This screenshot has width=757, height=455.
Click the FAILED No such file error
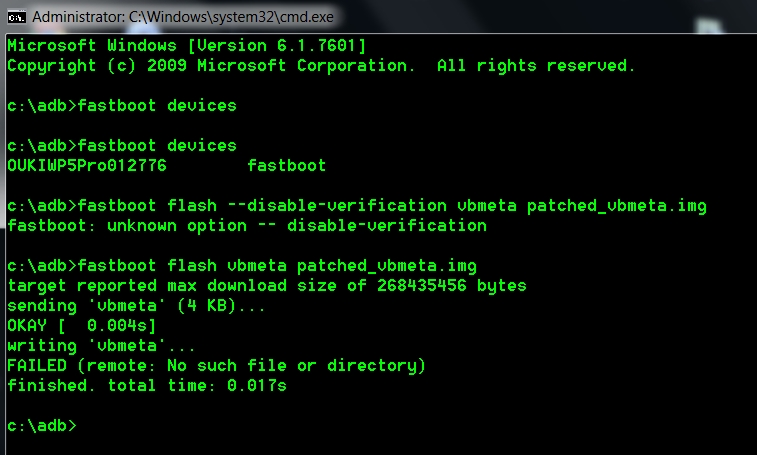pyautogui.click(x=216, y=366)
